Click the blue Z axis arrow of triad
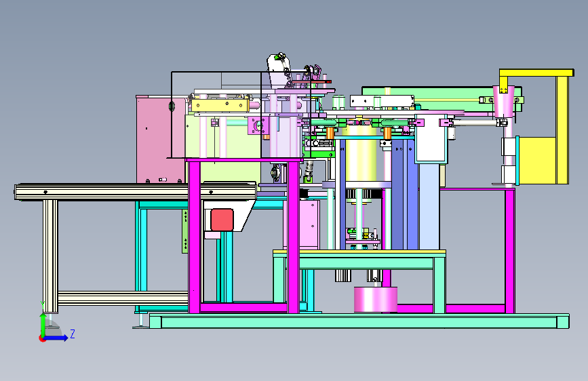This screenshot has height=381, width=588. [56, 338]
